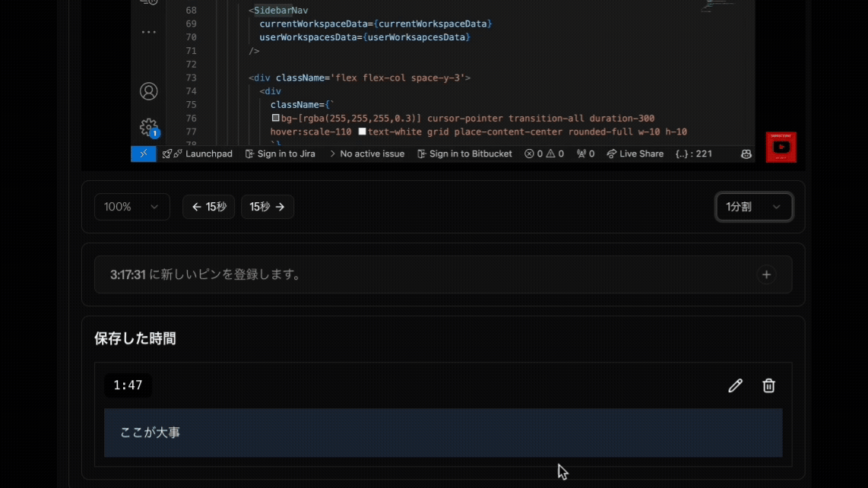Open the 1分割 split view dropdown
The image size is (868, 488).
click(x=754, y=206)
